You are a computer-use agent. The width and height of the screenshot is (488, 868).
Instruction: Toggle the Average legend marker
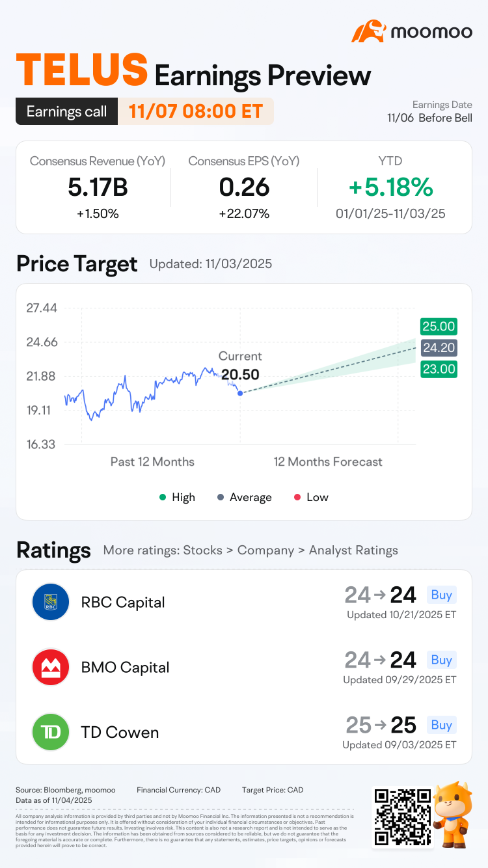click(221, 497)
